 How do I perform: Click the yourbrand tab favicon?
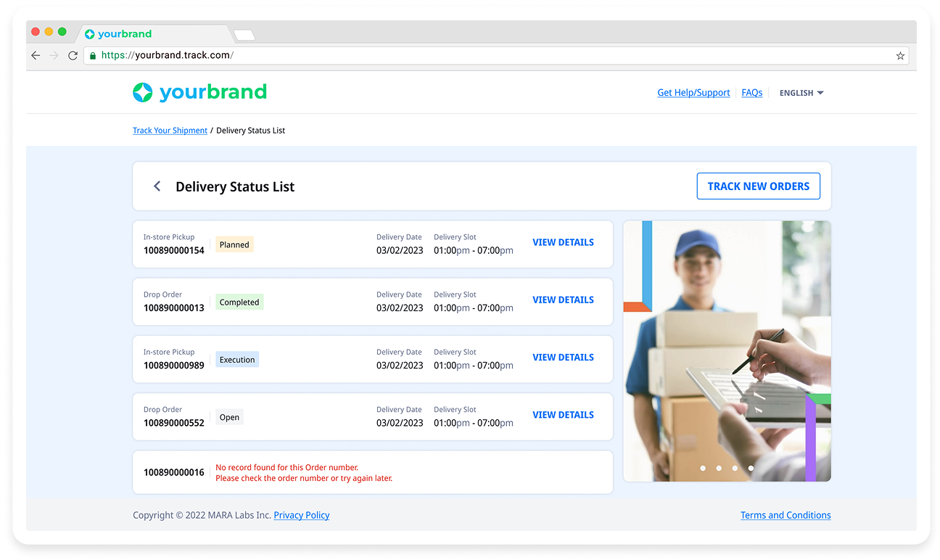click(x=90, y=34)
